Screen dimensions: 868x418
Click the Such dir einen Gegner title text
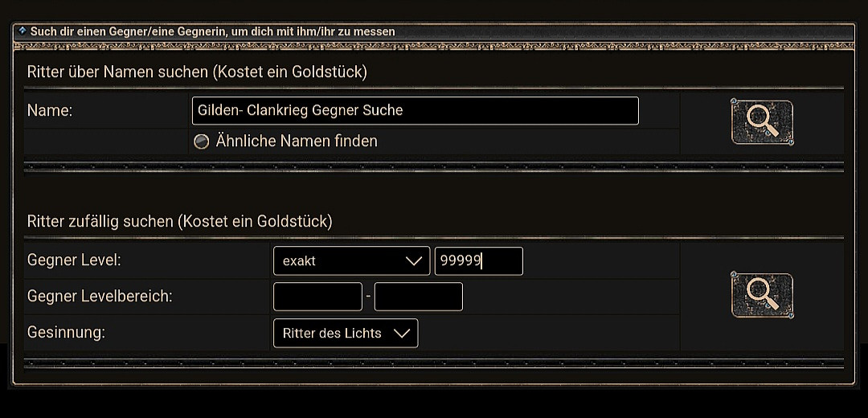pos(213,31)
